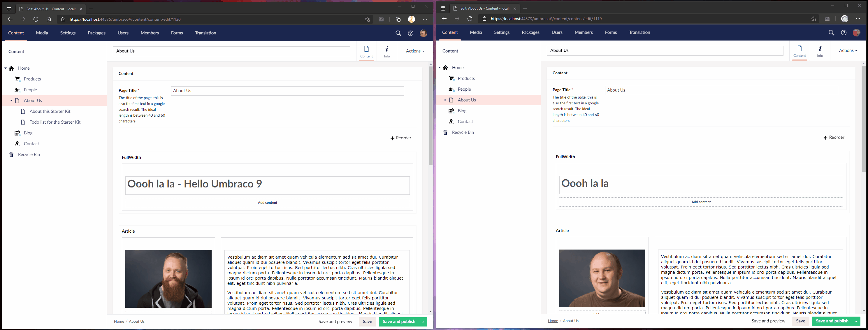Click the Home house icon in the tree

[x=12, y=68]
